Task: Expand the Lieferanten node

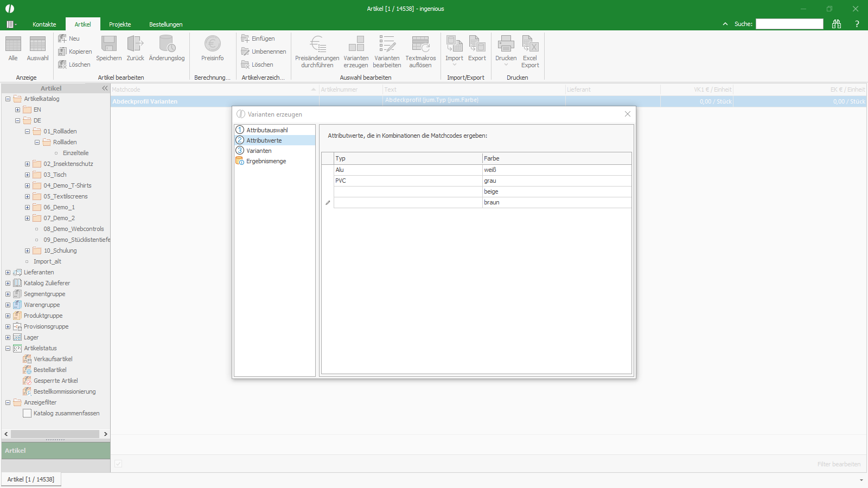Action: pos(8,272)
